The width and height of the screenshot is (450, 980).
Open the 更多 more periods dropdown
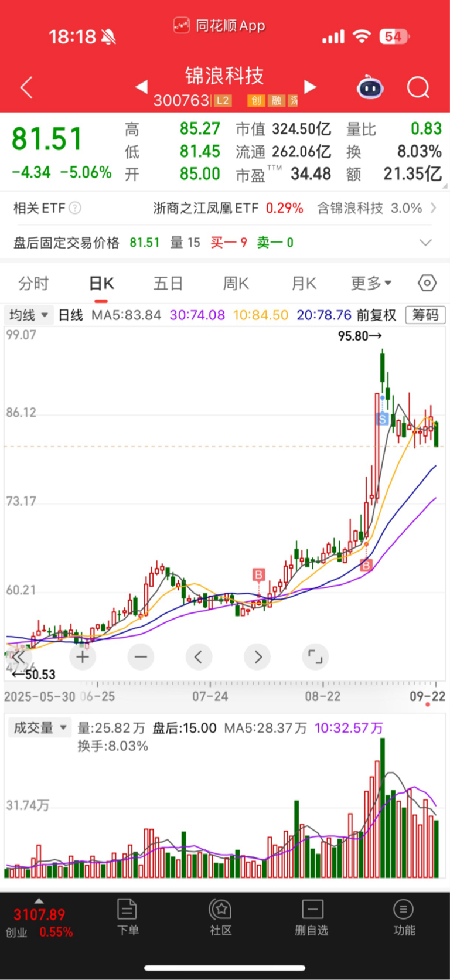click(x=371, y=284)
